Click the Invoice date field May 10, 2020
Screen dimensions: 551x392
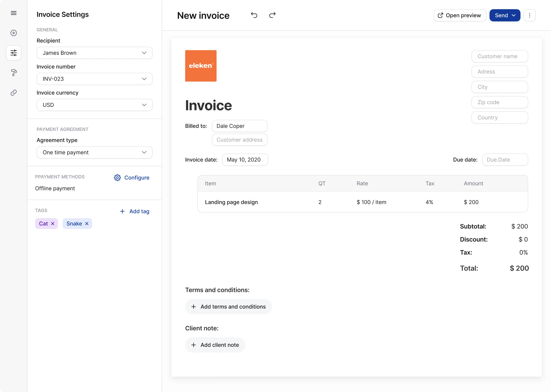click(x=245, y=159)
